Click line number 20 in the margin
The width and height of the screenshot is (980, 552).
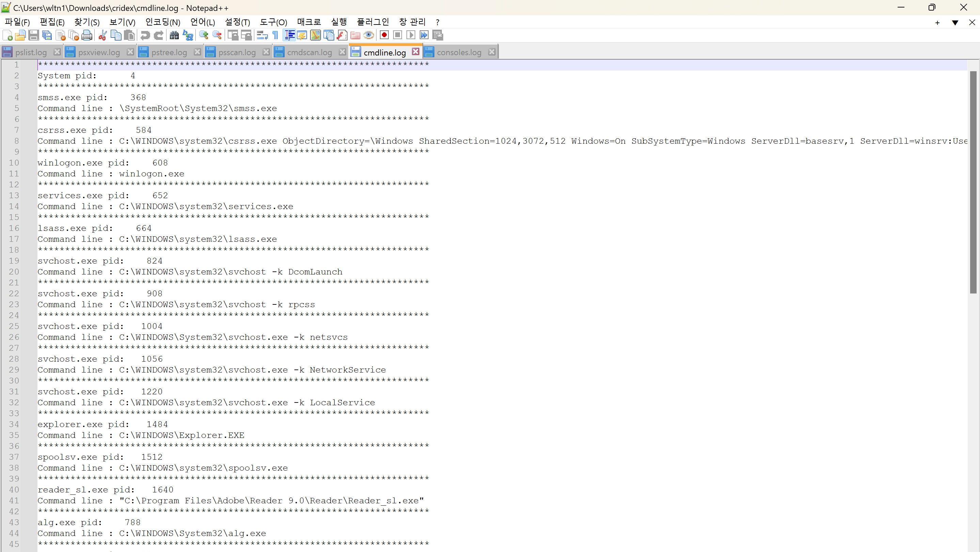14,272
